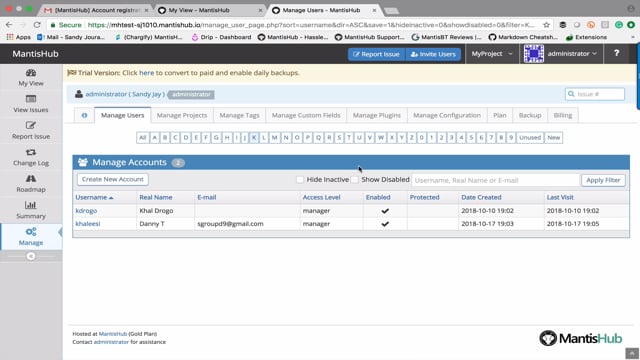Reload the page with the refresh icon
The height and width of the screenshot is (360, 640).
[x=37, y=25]
